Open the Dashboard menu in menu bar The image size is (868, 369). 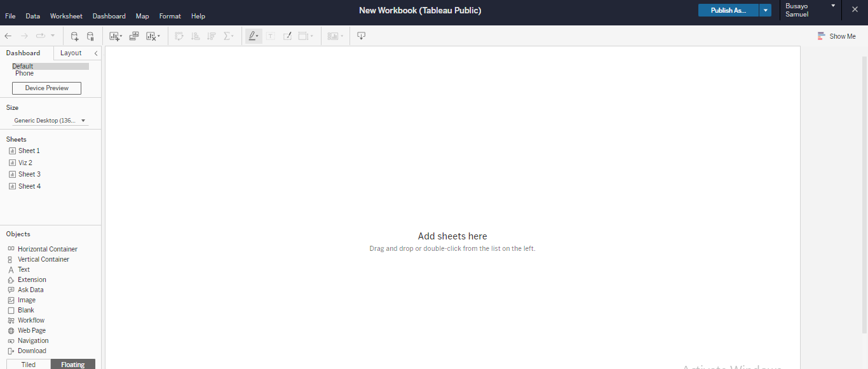[109, 16]
